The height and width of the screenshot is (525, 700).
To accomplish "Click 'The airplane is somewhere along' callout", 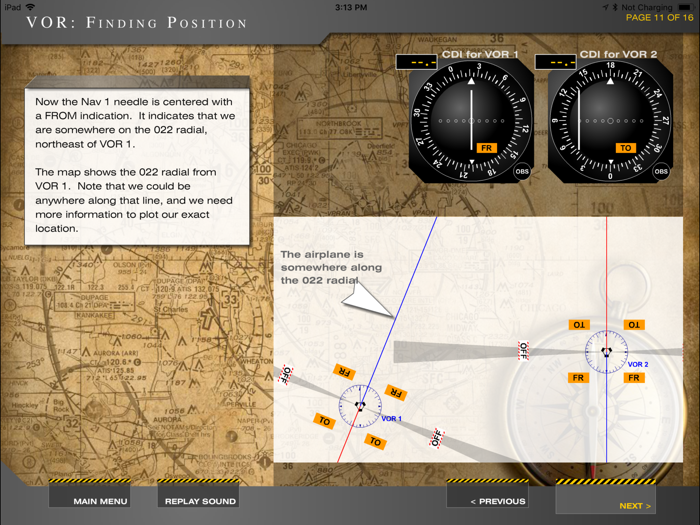I will 331,267.
